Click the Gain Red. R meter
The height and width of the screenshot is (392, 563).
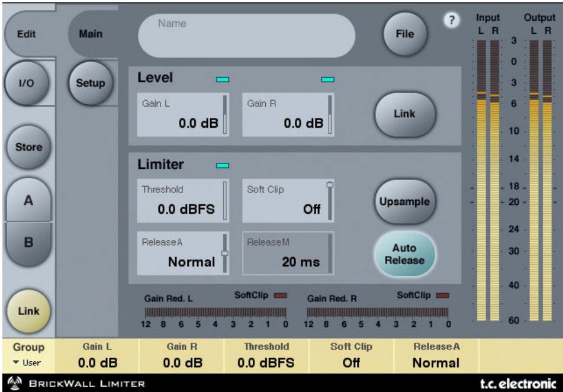(x=378, y=312)
